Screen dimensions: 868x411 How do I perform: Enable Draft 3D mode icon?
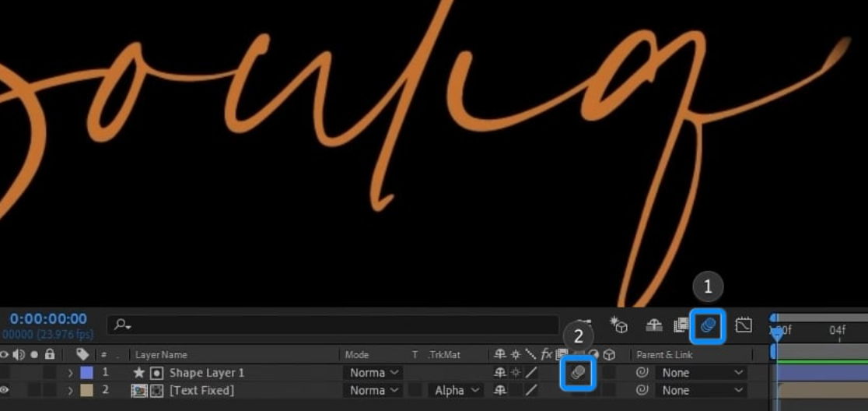(618, 325)
